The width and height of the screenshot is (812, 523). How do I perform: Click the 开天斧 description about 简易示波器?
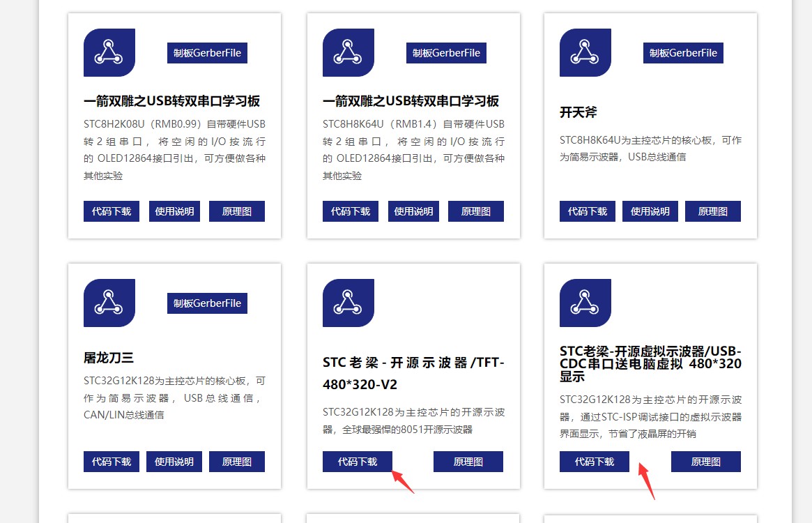point(650,149)
